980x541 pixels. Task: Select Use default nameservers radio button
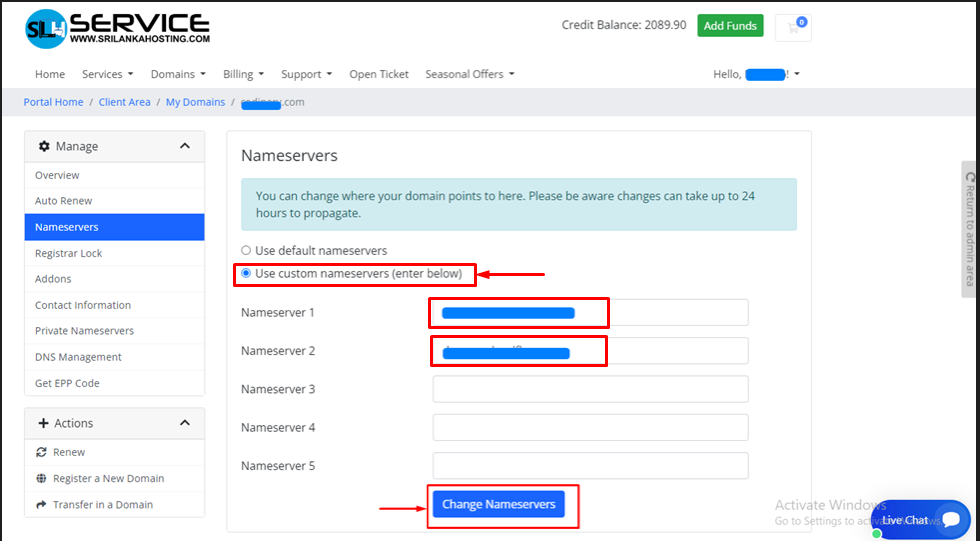pyautogui.click(x=246, y=250)
